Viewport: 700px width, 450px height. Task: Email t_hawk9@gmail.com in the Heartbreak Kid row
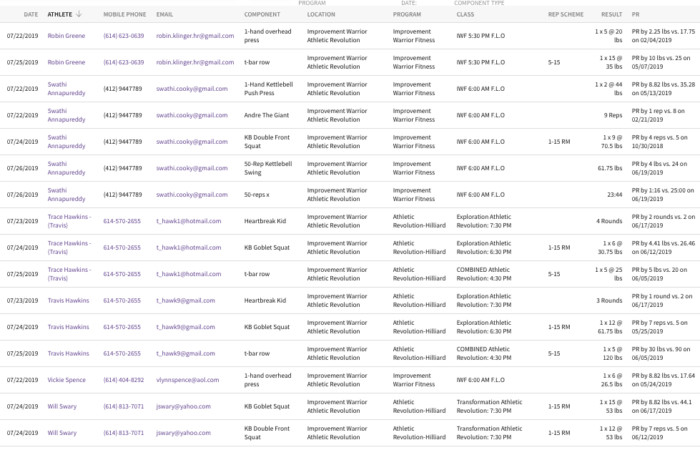tap(186, 300)
